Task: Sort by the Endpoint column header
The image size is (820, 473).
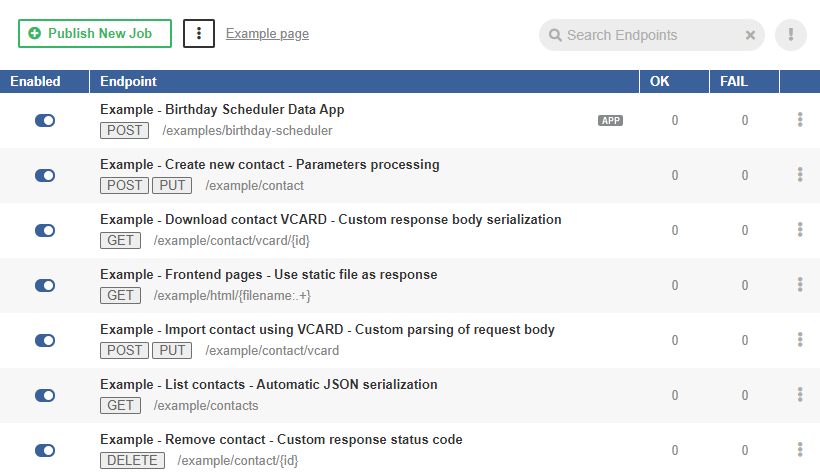Action: click(x=128, y=81)
